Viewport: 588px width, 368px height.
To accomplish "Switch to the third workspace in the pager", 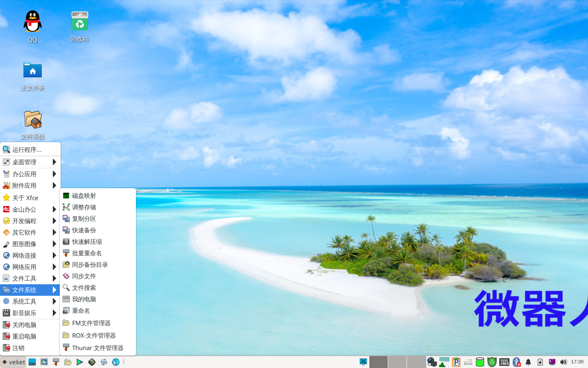I will click(x=416, y=362).
